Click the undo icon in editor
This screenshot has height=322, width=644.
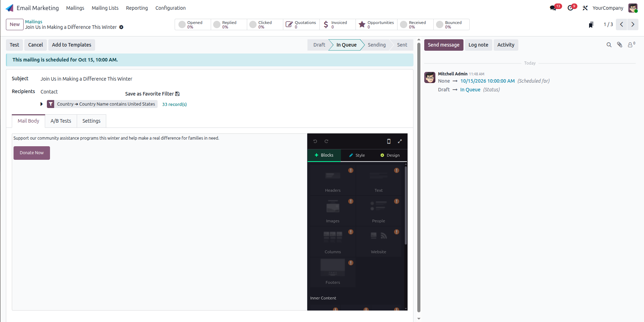click(315, 141)
